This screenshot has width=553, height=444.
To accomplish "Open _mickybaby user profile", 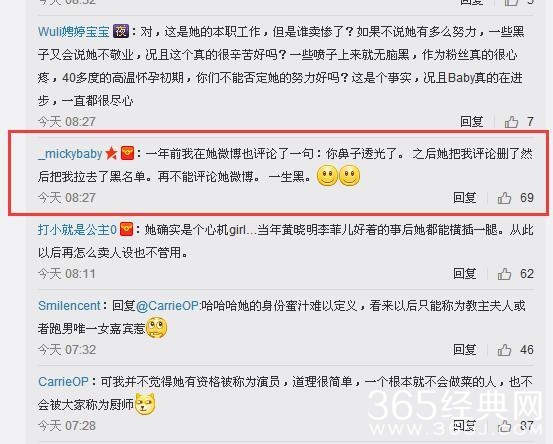I will click(70, 154).
